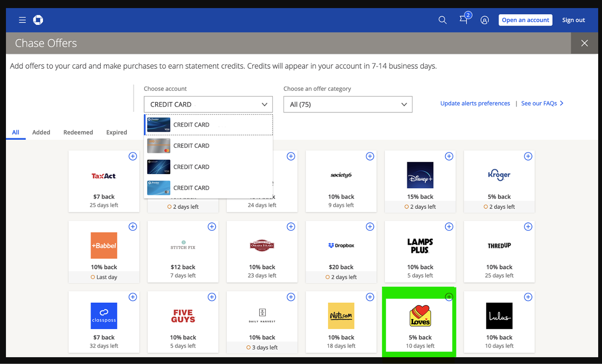Add the Five Guys offer with plus icon

(x=212, y=297)
